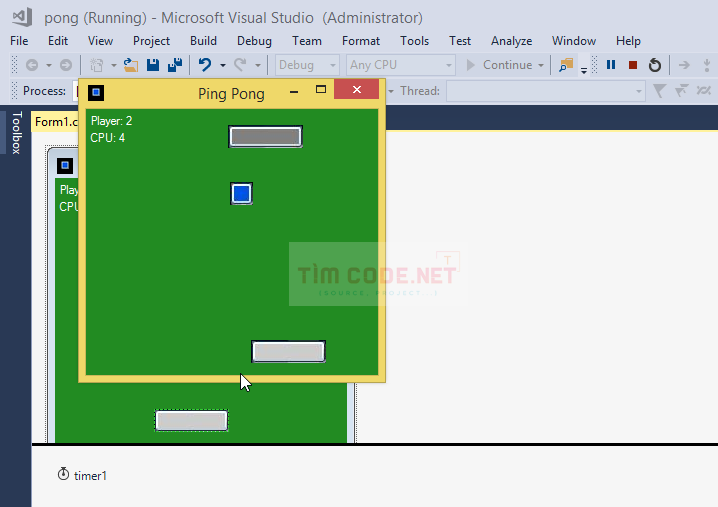Minimize the Ping Pong window
718x507 pixels.
pyautogui.click(x=294, y=91)
